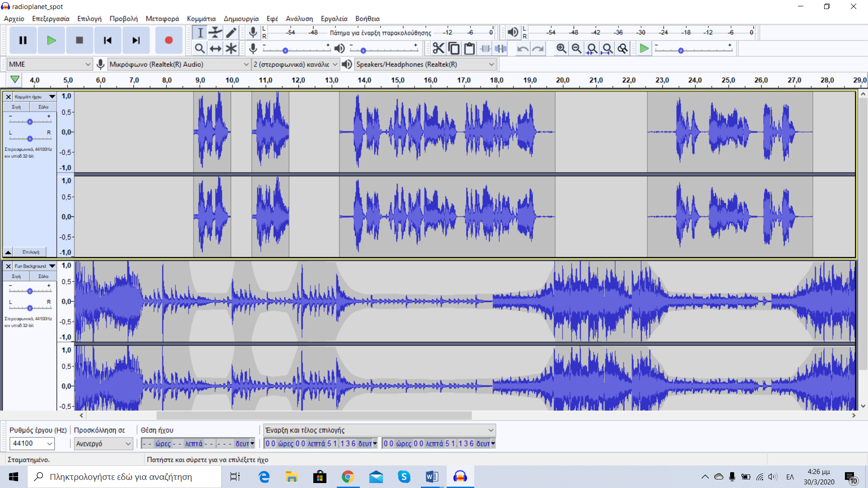Open recording channels dropdown

click(295, 64)
